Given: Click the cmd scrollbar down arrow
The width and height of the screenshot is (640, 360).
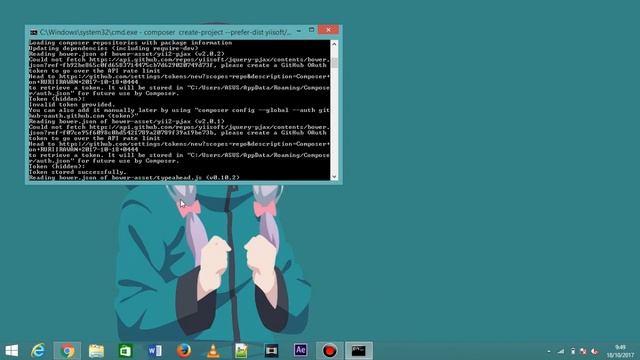Looking at the screenshot, I should tap(334, 176).
